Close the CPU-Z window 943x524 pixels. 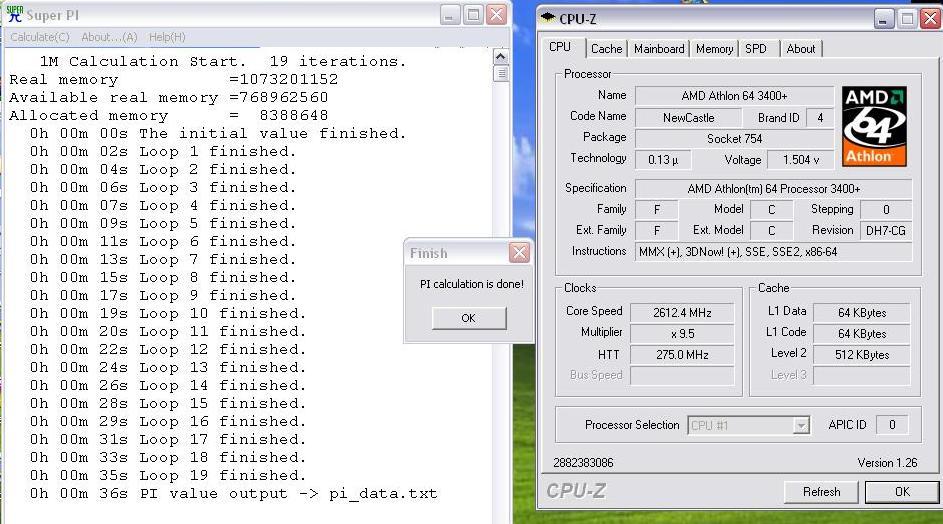pos(930,18)
